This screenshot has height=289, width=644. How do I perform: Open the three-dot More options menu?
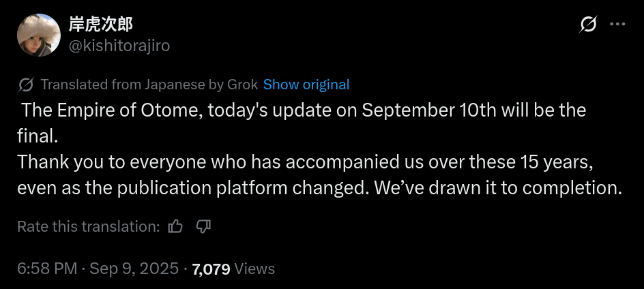(x=617, y=25)
